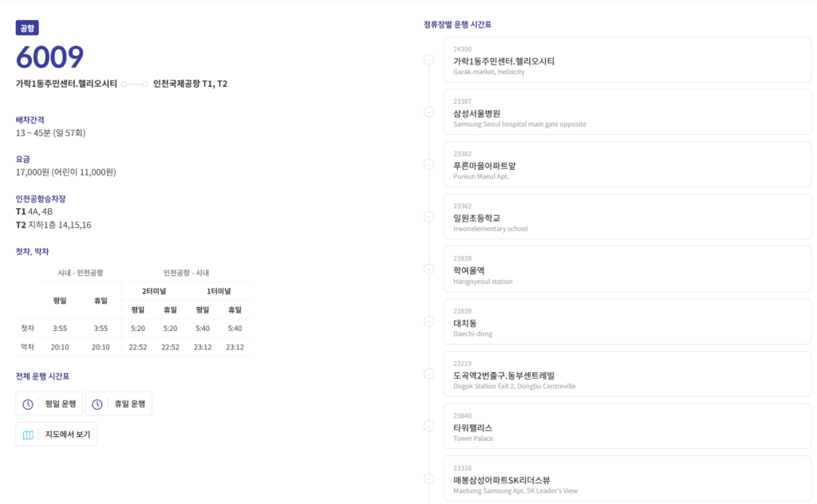
Task: Click the 시내 - 인천공항 table header
Action: (80, 273)
